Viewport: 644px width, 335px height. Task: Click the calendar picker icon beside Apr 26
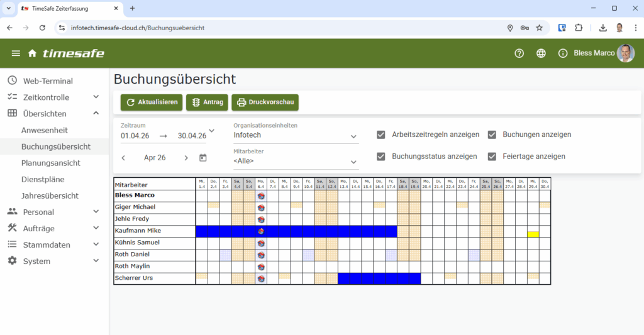[203, 158]
